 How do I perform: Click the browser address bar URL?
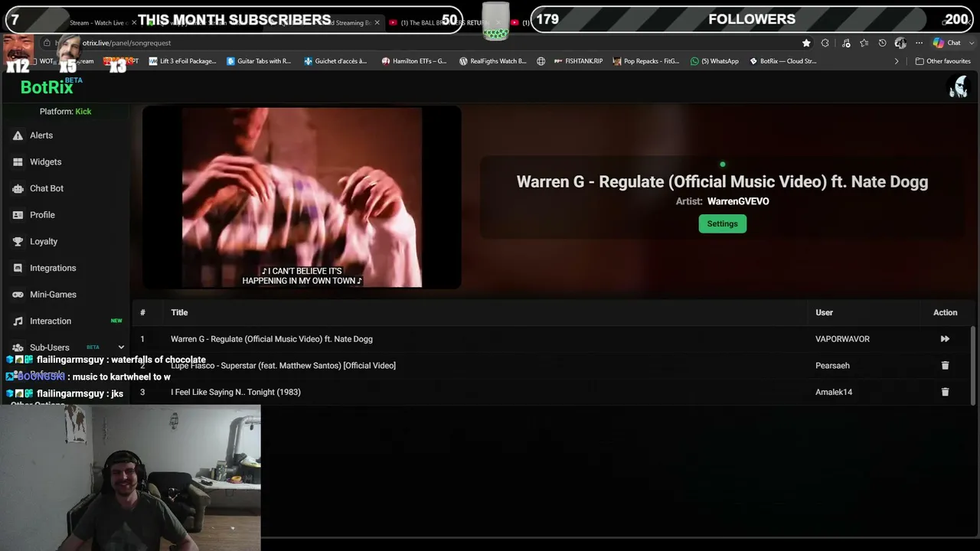tap(126, 43)
